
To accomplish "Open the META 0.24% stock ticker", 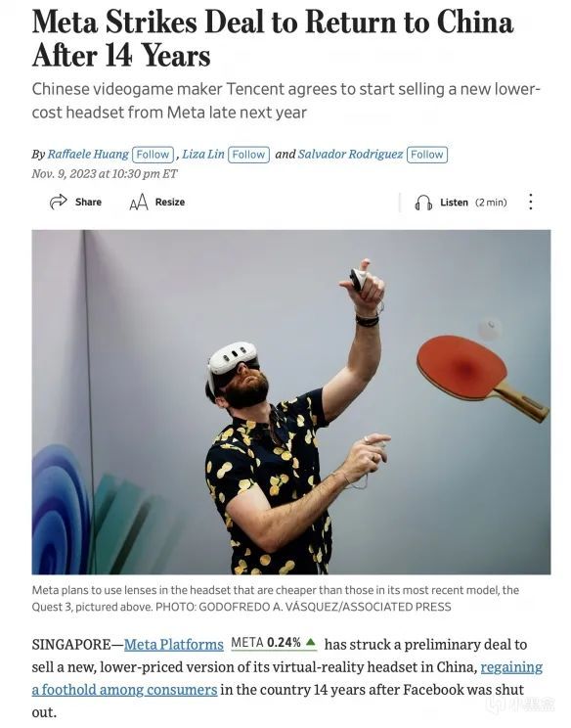I will [x=274, y=643].
